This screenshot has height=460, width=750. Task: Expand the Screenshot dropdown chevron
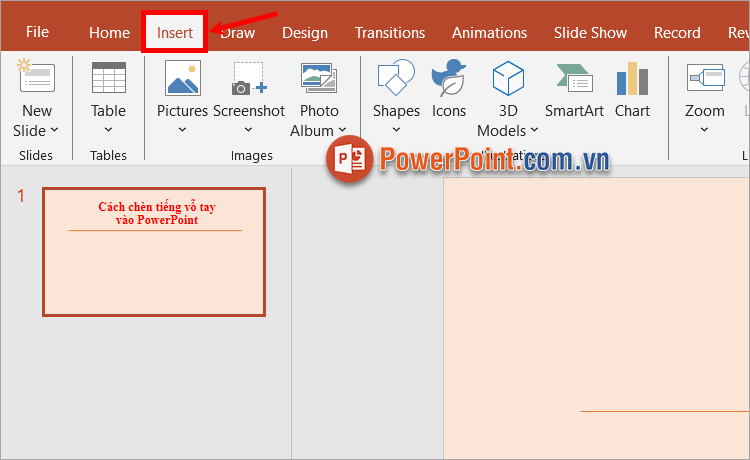click(248, 130)
